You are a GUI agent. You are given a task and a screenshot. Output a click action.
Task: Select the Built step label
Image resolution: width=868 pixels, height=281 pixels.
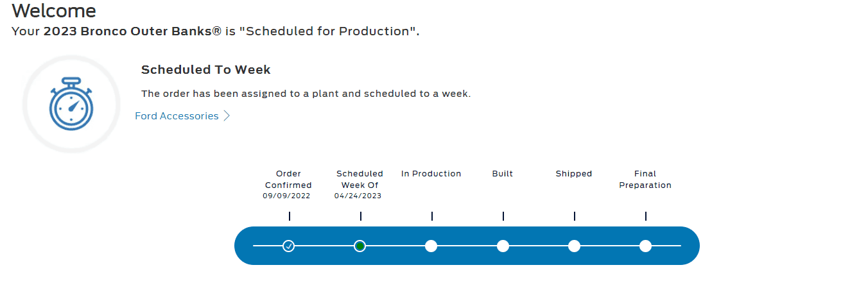[x=503, y=174]
